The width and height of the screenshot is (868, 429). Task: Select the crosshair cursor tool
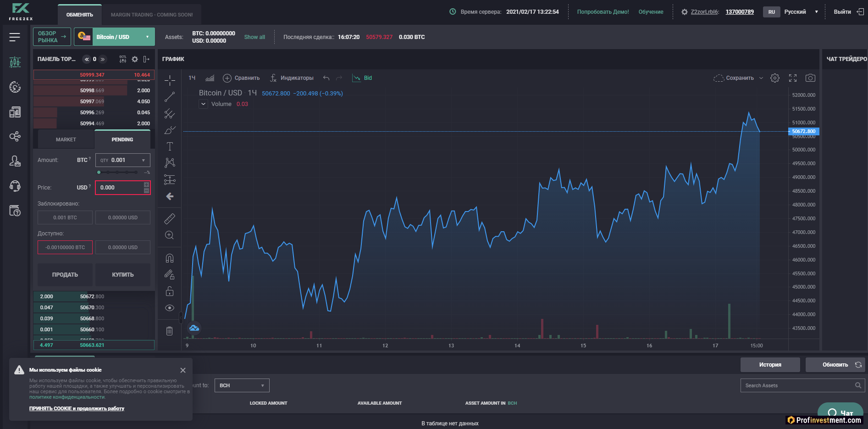click(170, 80)
